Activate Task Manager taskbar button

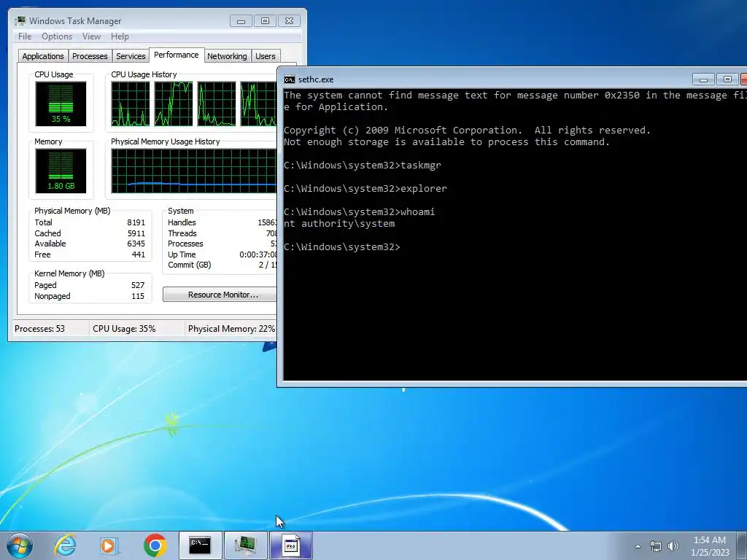[245, 545]
